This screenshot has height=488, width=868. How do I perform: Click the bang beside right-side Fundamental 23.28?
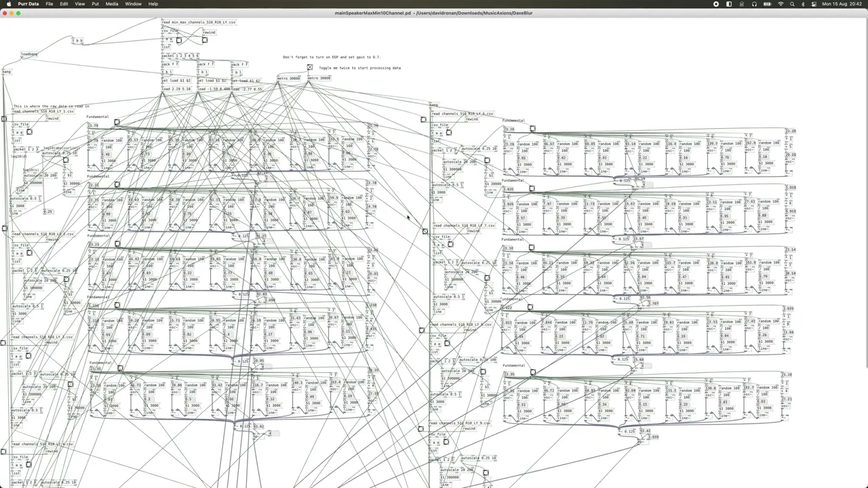(532, 128)
